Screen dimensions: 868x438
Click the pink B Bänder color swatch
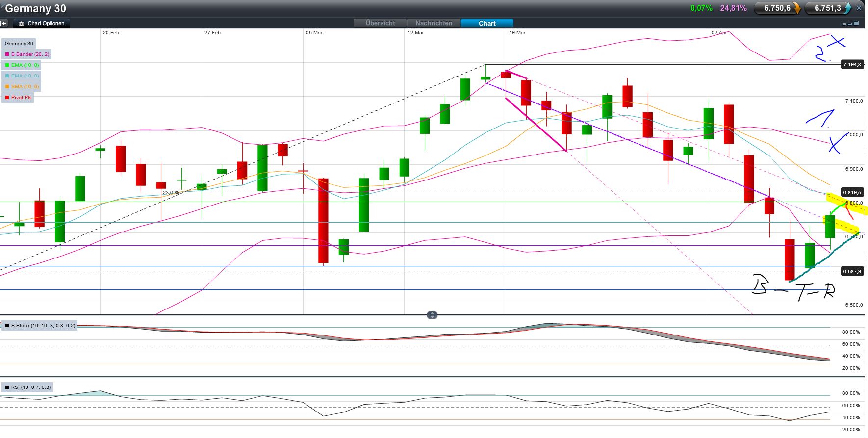[7, 54]
